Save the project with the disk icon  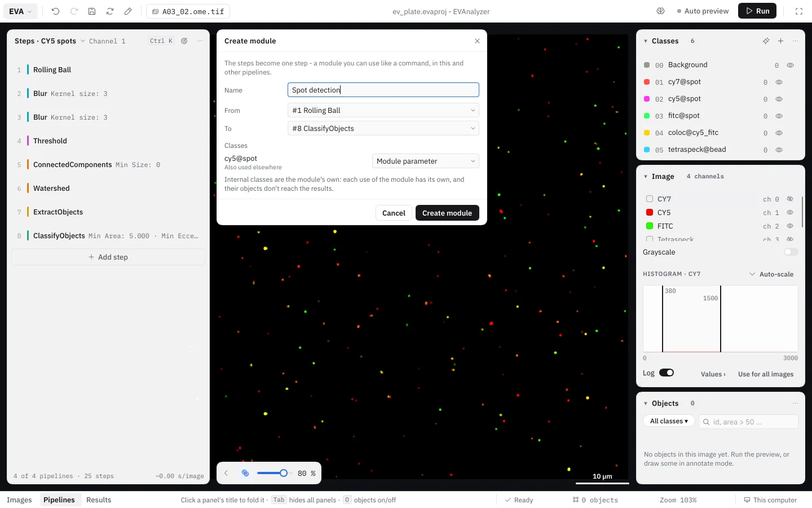pos(92,11)
